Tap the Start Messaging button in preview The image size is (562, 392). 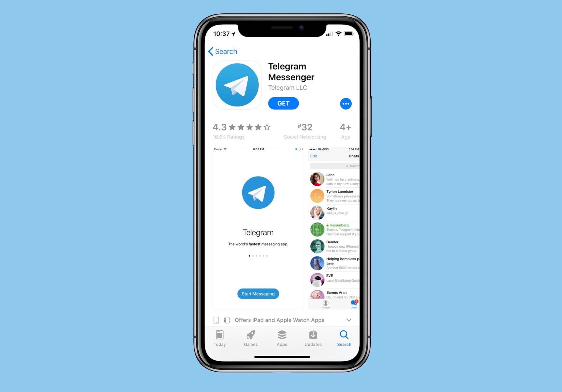tap(258, 294)
